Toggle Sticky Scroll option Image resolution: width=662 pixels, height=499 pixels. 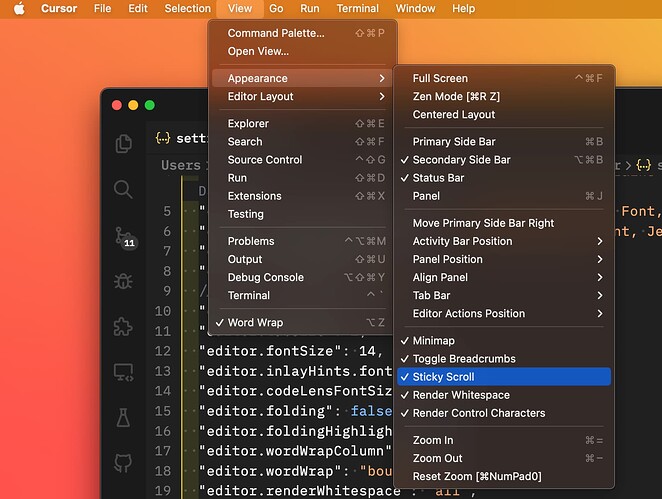tap(504, 377)
